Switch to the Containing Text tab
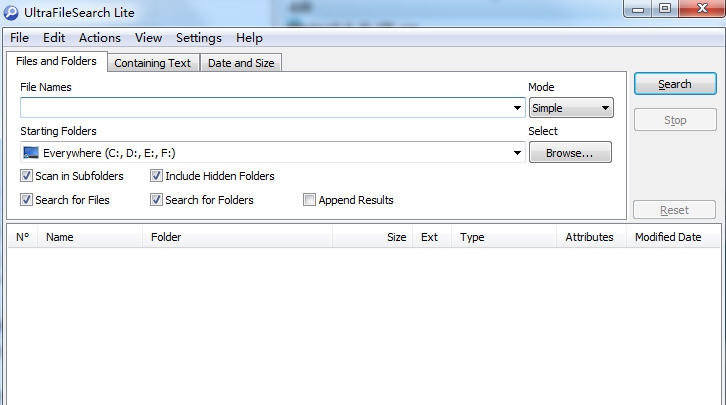This screenshot has height=405, width=726. [x=153, y=63]
